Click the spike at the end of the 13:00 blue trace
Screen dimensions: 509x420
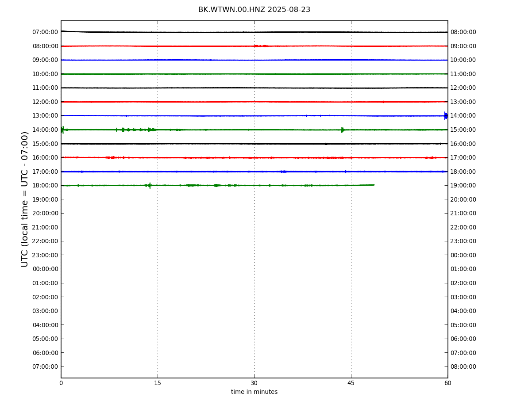click(x=446, y=115)
